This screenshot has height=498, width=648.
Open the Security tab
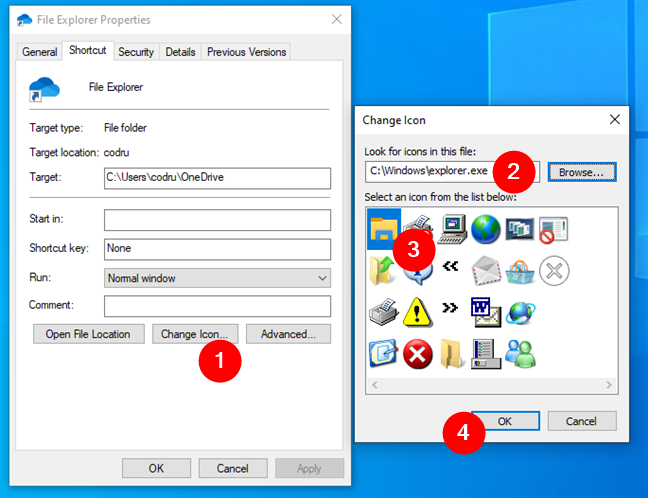136,52
